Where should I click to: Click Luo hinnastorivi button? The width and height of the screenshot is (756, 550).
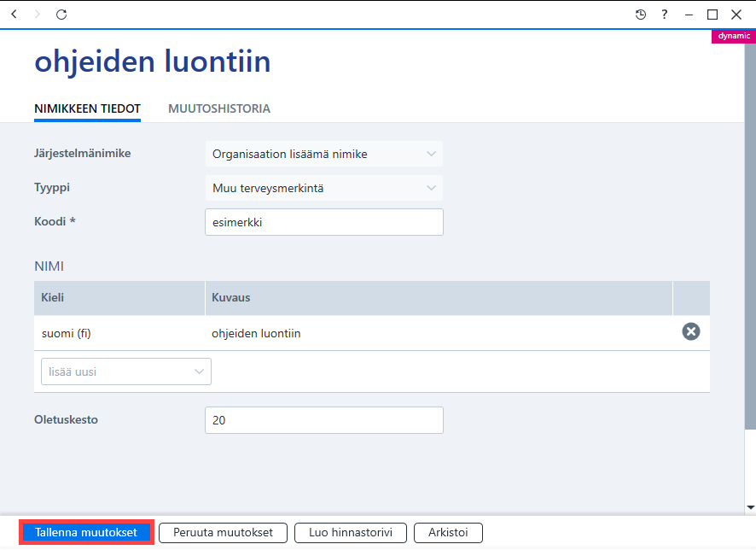tap(351, 533)
